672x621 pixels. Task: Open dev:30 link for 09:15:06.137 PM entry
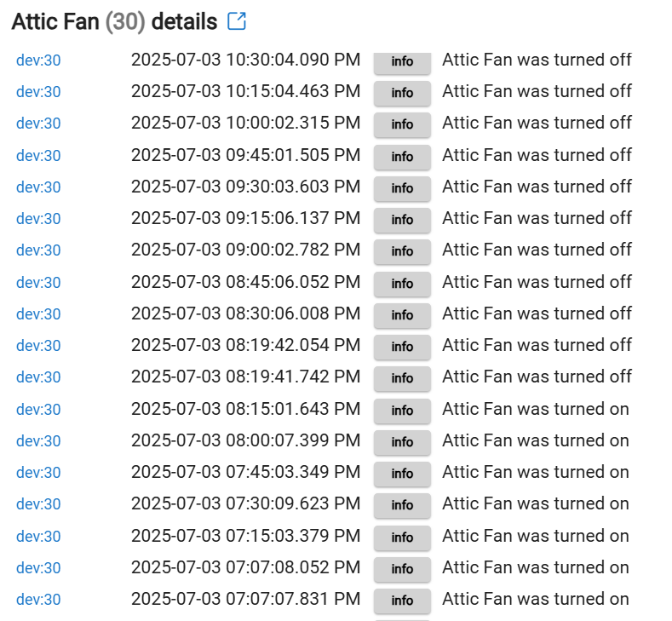click(38, 219)
